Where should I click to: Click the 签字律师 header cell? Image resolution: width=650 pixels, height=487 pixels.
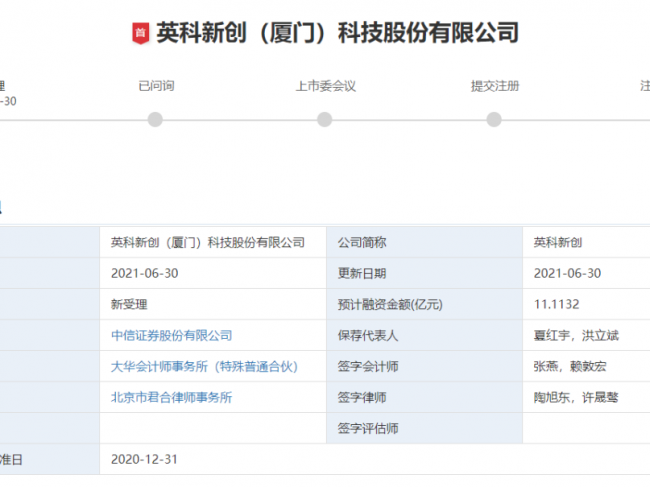click(x=424, y=397)
